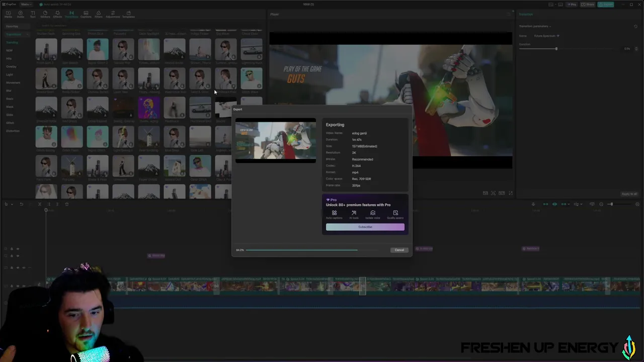This screenshot has height=362, width=644.
Task: Click the Search for transitions field
Action: 151,26
